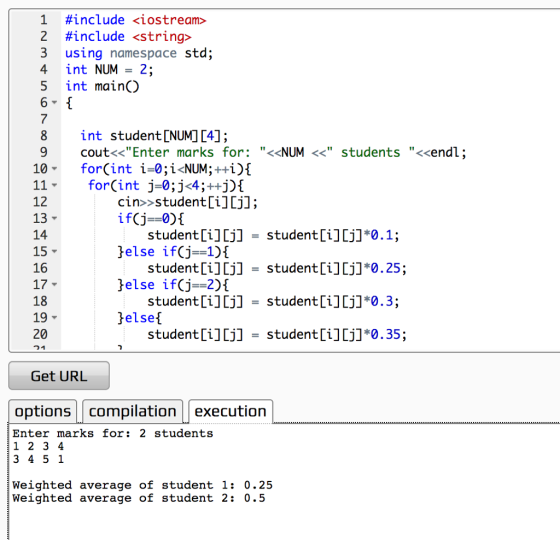Click the 'if(j==0){' line
The image size is (560, 540).
point(151,219)
